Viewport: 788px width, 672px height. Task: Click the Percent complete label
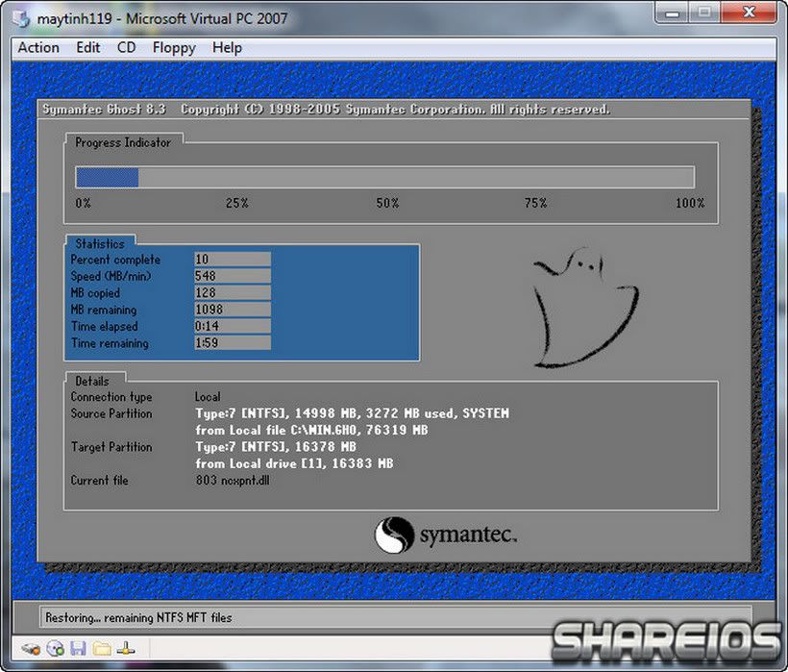tap(115, 260)
